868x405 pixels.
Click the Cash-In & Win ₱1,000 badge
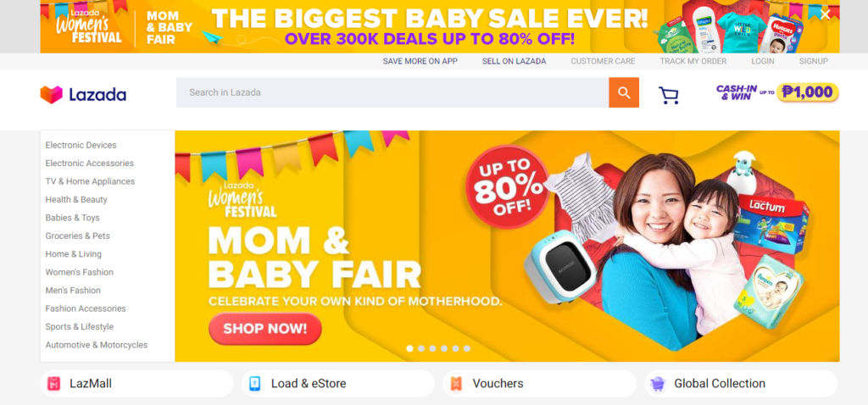point(777,92)
